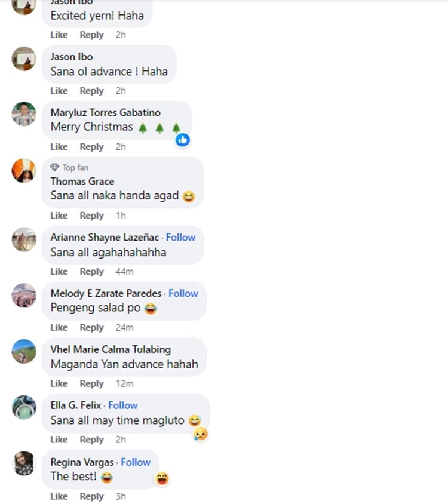
Task: Reply to the 'Sana ol advance' comment
Action: [x=91, y=91]
